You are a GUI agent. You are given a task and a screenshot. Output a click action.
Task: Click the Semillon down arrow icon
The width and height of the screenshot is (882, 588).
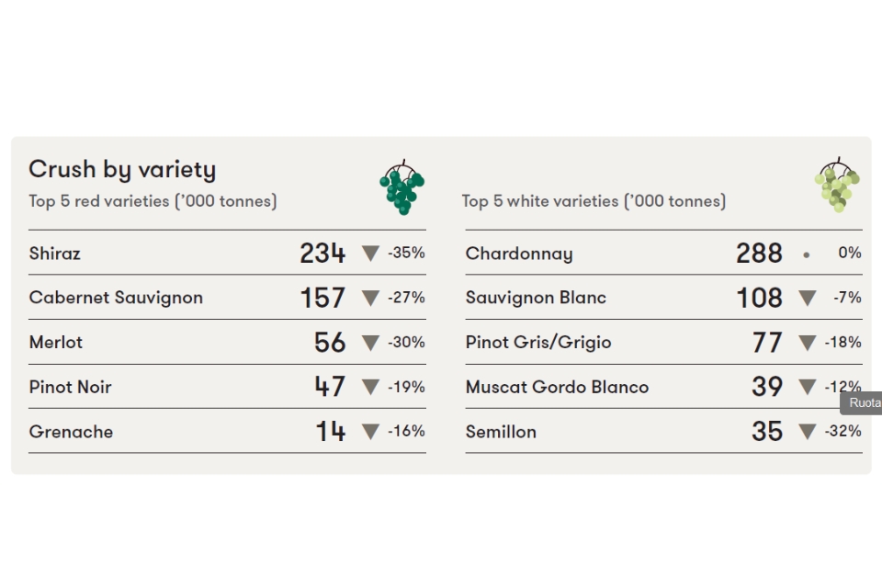point(808,432)
